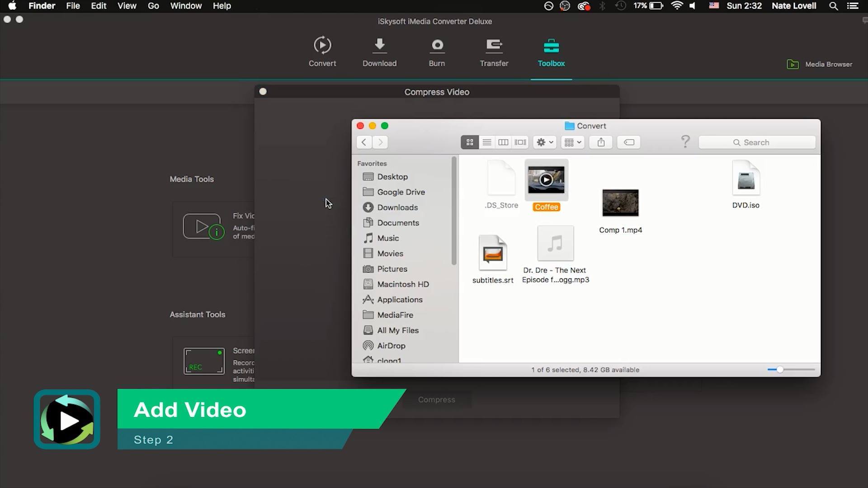Click the volume icon in the menu bar
This screenshot has height=488, width=868.
pos(693,6)
